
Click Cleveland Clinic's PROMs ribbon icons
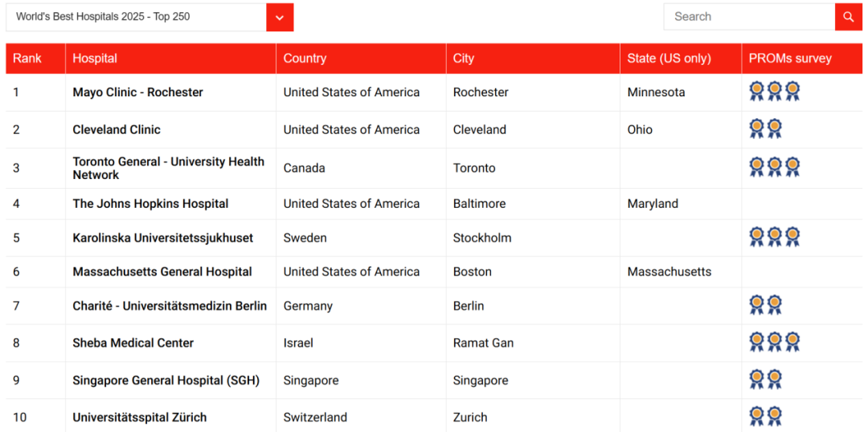tap(765, 129)
